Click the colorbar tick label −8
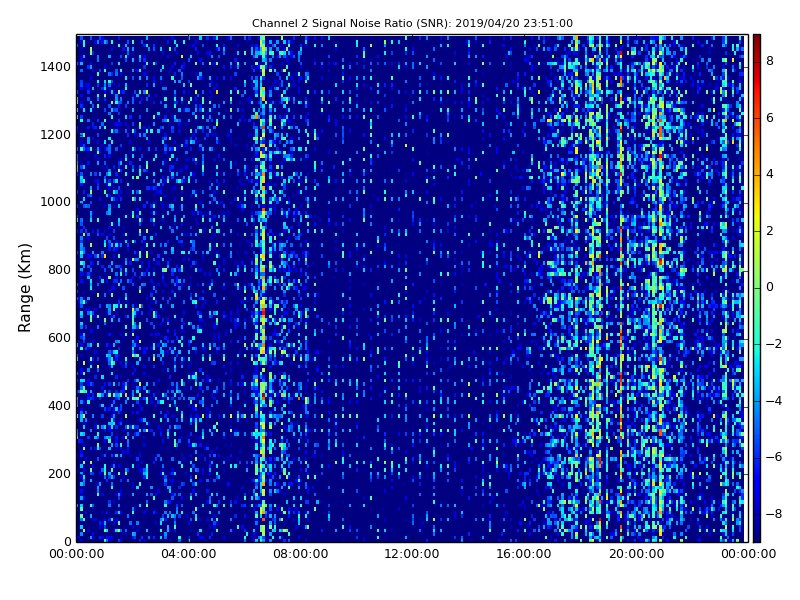The width and height of the screenshot is (800, 600). point(774,514)
